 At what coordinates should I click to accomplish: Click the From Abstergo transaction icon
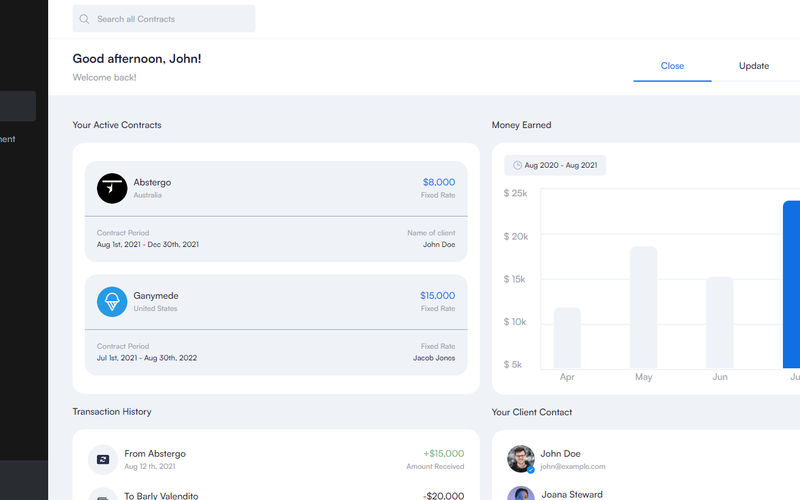click(x=103, y=460)
